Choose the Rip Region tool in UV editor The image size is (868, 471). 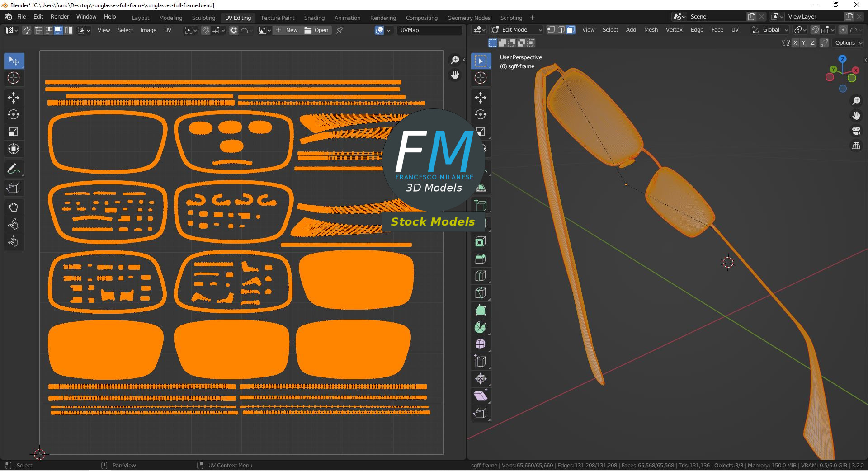coord(14,188)
